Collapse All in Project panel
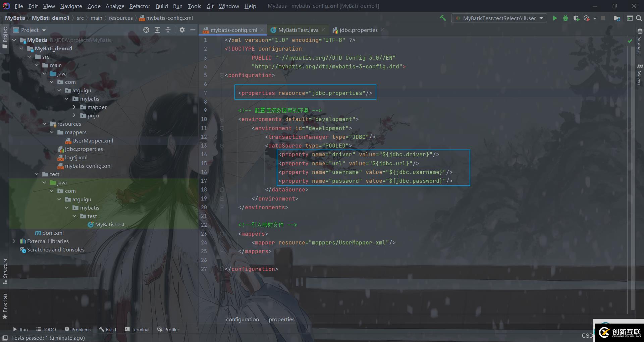 [x=168, y=30]
